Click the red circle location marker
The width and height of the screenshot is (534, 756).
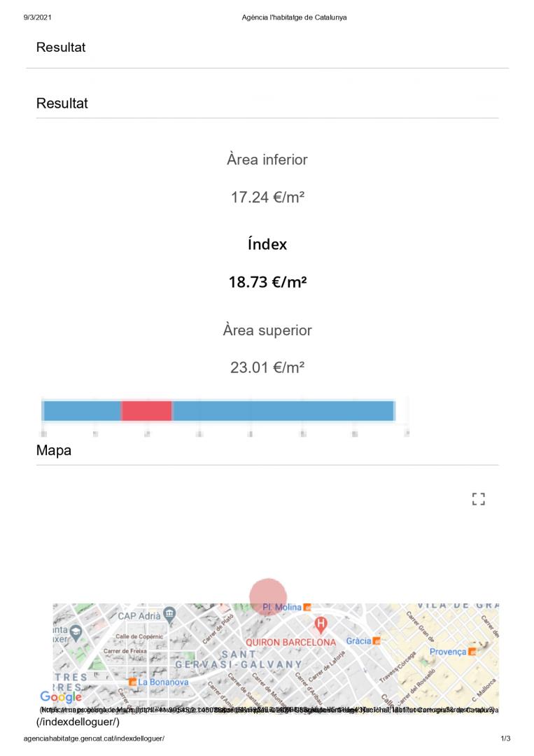(x=268, y=596)
